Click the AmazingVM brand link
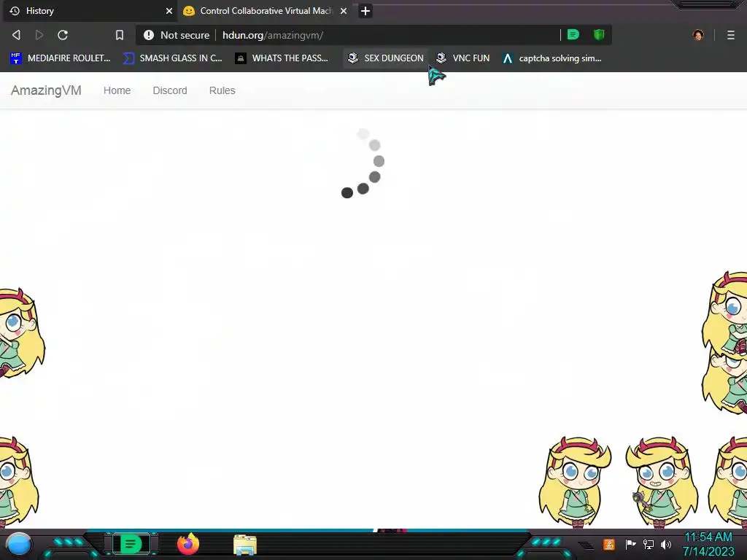747x560 pixels. coord(46,90)
